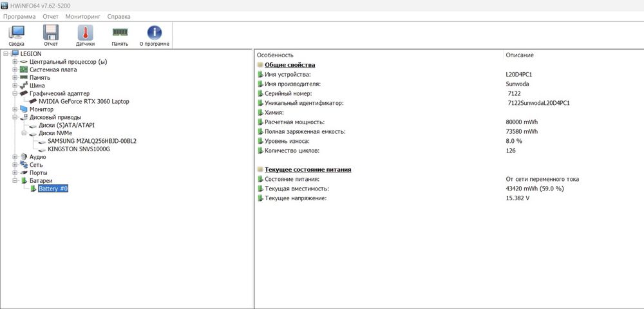Click the 15.382 V voltage value
644x309 pixels.
pos(518,198)
